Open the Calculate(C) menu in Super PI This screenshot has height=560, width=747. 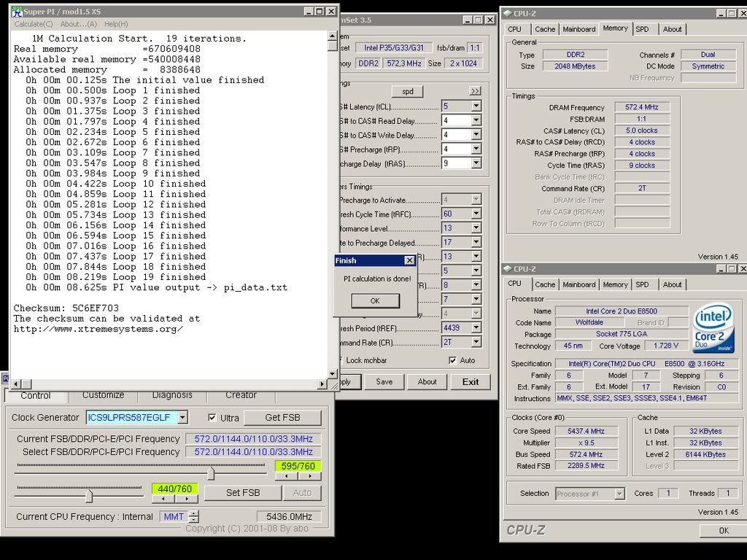tap(34, 24)
